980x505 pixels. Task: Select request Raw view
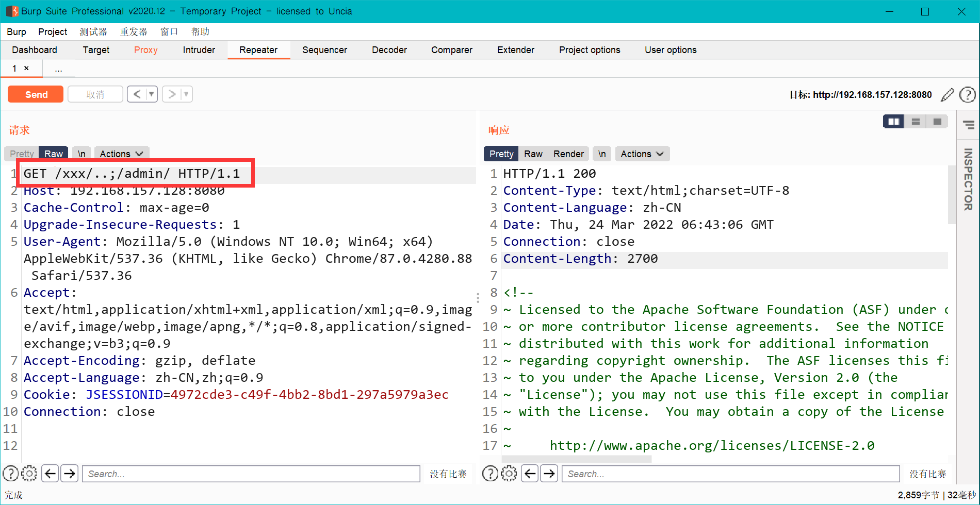[x=54, y=154]
